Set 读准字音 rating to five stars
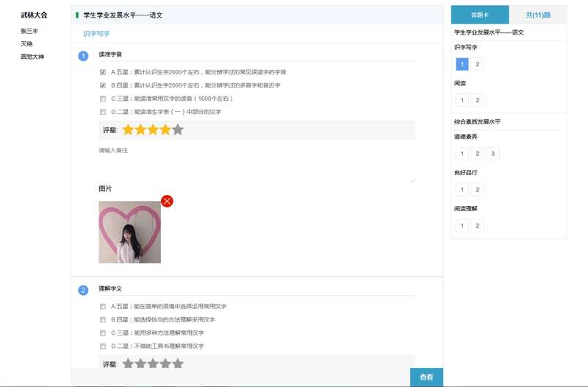Viewport: 588px width, 387px height. (x=177, y=130)
